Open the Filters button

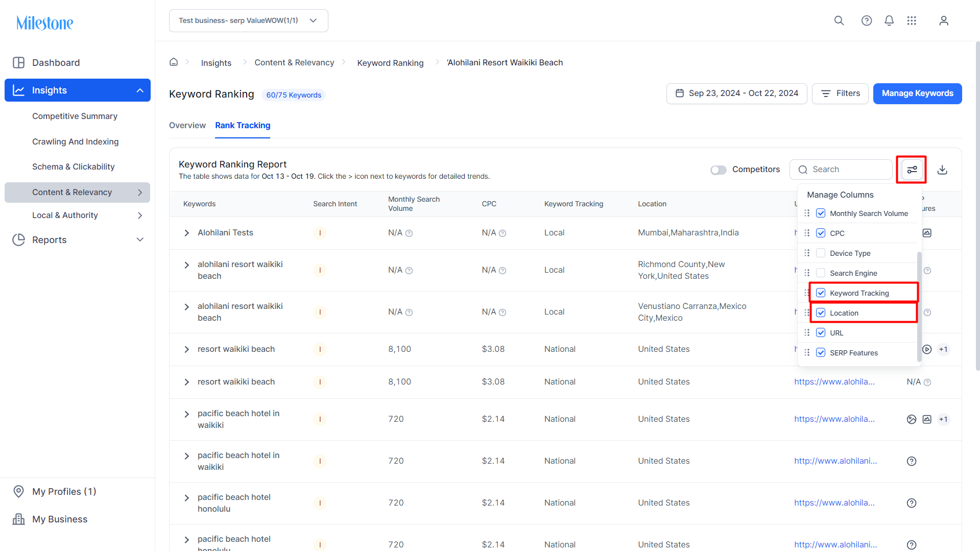840,93
